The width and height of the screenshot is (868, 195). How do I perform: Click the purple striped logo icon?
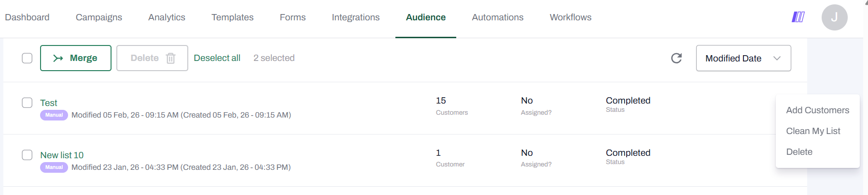[x=798, y=17]
